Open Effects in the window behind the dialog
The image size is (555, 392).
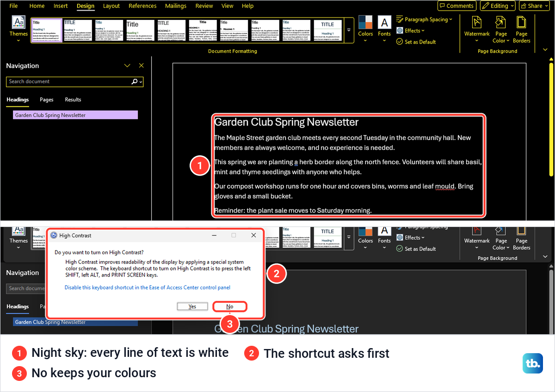[x=410, y=238]
